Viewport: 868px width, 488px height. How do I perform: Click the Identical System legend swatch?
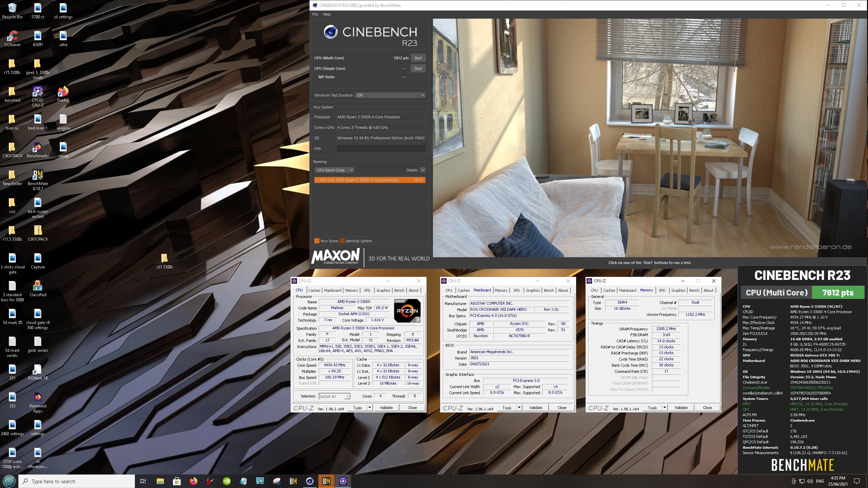tap(342, 241)
